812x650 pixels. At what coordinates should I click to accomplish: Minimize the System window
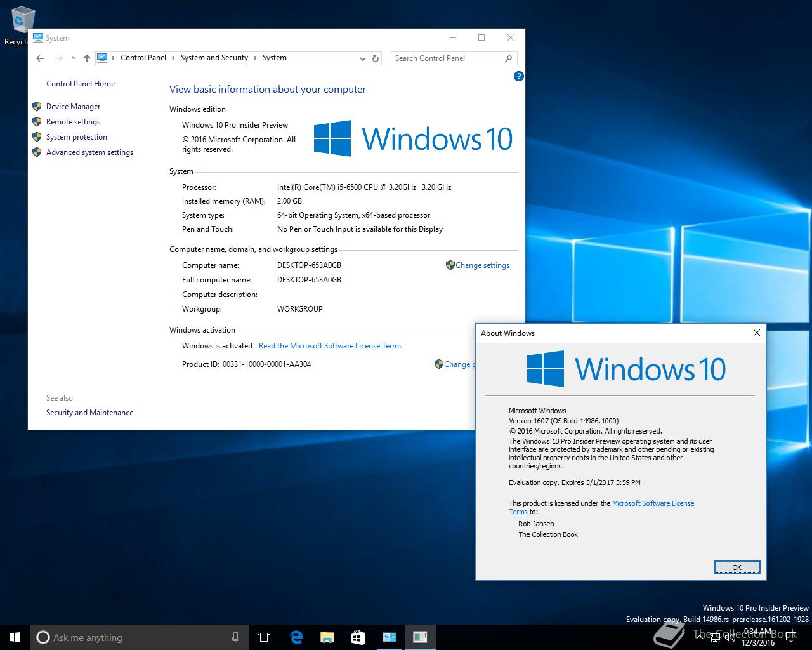pos(452,38)
